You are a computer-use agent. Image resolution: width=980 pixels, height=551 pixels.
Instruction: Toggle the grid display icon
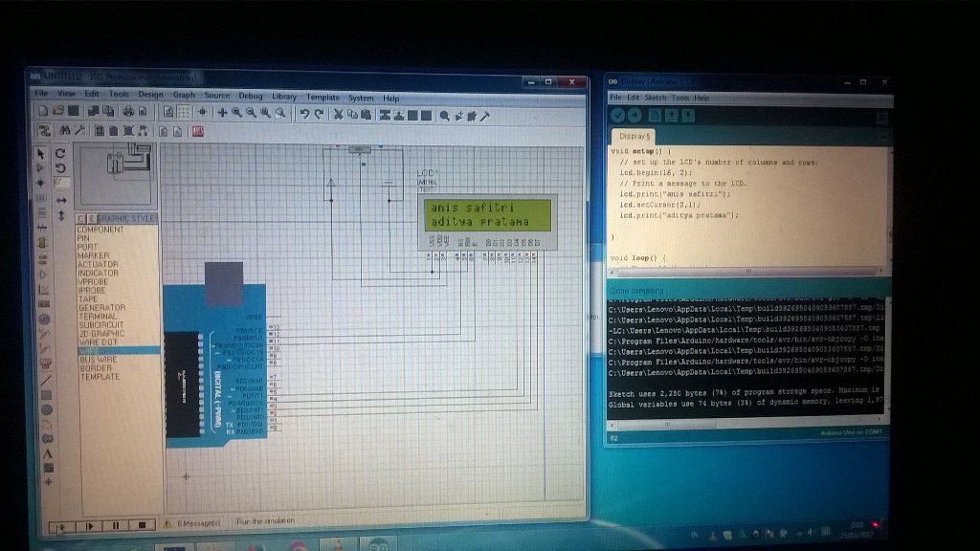[x=183, y=113]
